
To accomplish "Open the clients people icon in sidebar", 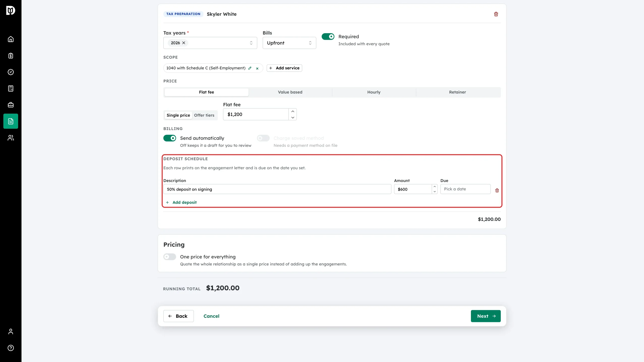I will pyautogui.click(x=11, y=138).
